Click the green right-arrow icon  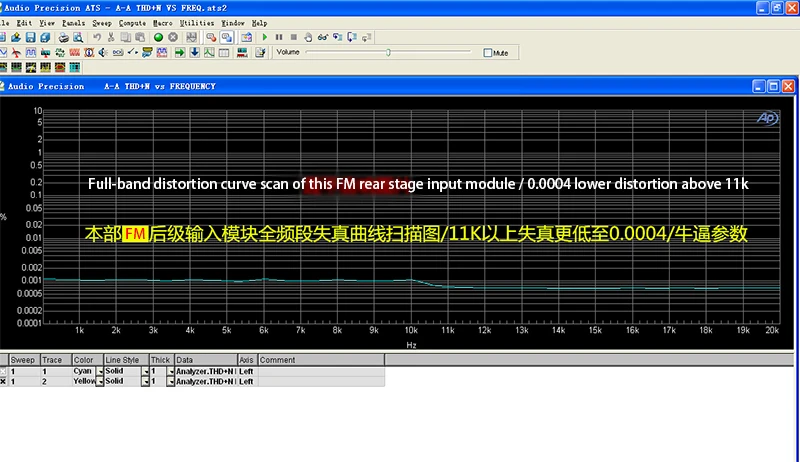[x=180, y=53]
